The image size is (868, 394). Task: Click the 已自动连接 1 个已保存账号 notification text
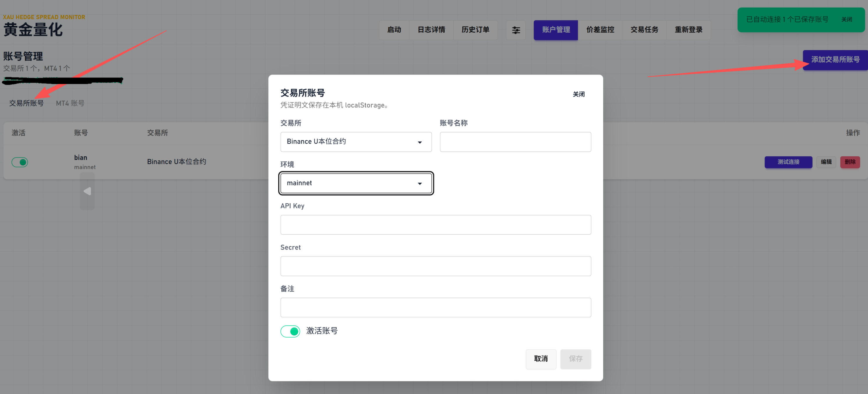point(787,20)
